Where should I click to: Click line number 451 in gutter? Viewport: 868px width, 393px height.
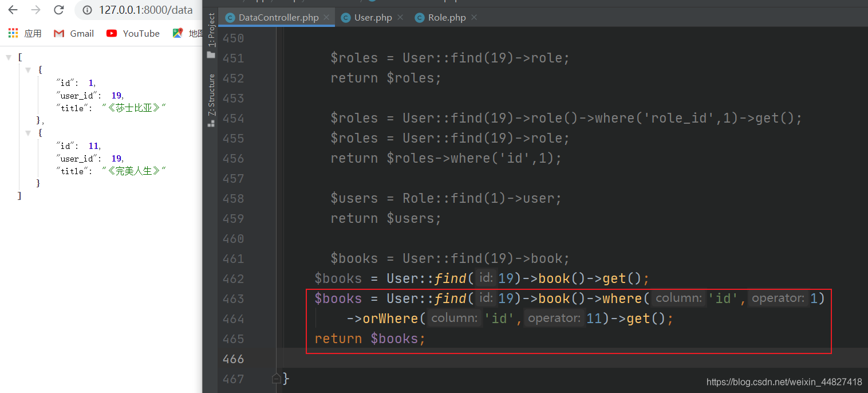pos(232,58)
